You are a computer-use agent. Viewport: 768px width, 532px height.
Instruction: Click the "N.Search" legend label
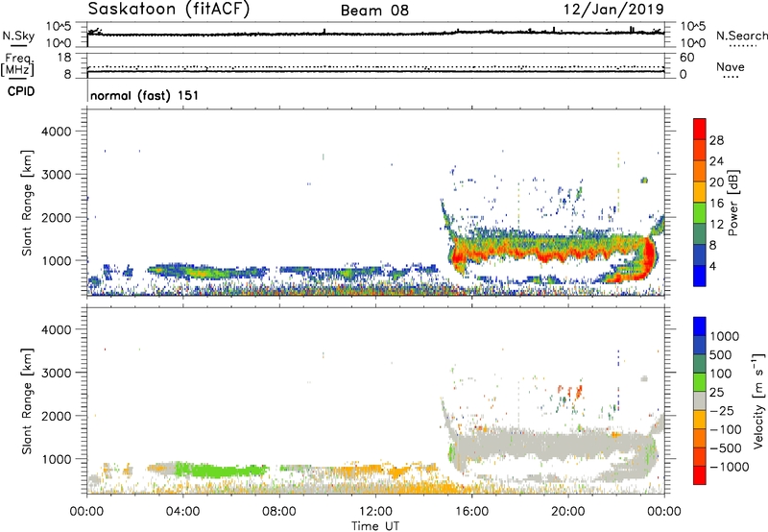tap(741, 36)
